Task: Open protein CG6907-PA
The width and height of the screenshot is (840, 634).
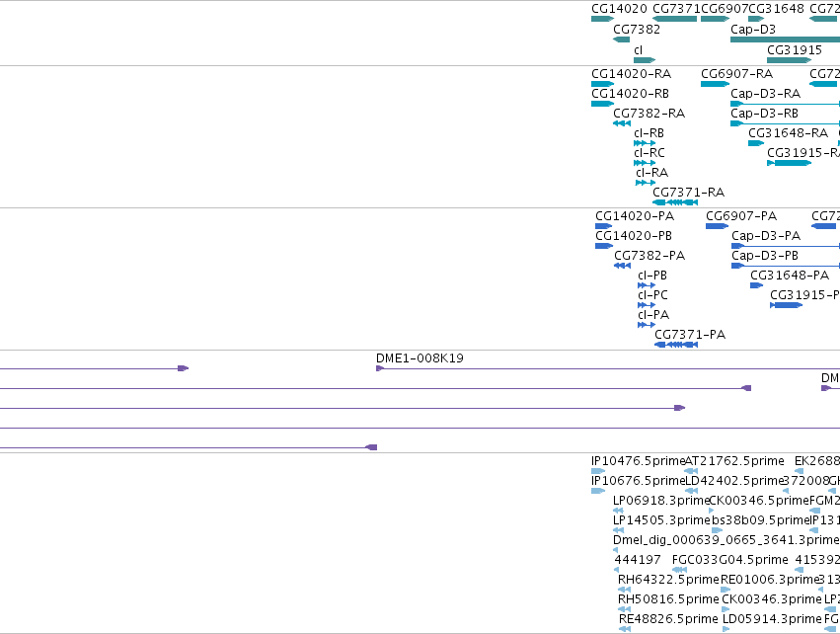Action: click(741, 216)
